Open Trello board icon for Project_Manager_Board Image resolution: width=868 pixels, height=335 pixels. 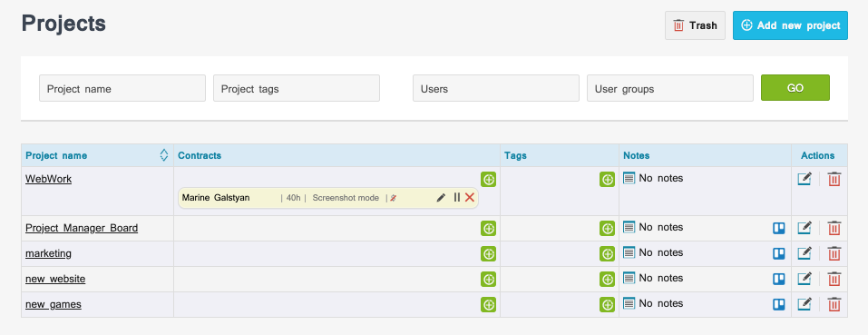click(x=779, y=228)
